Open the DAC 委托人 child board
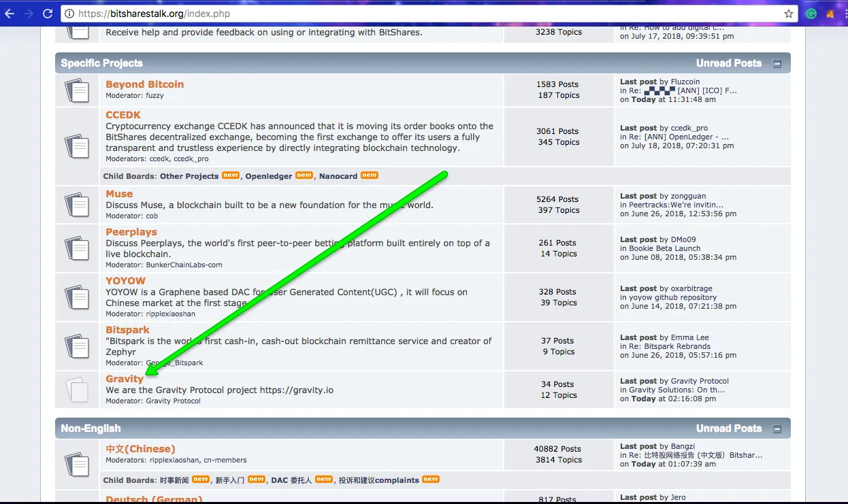The image size is (848, 504). coord(291,480)
